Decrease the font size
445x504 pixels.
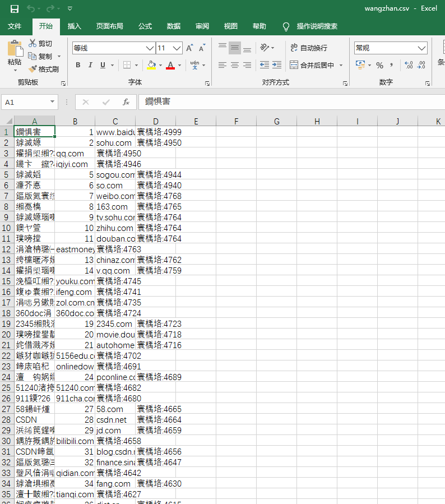pos(202,48)
